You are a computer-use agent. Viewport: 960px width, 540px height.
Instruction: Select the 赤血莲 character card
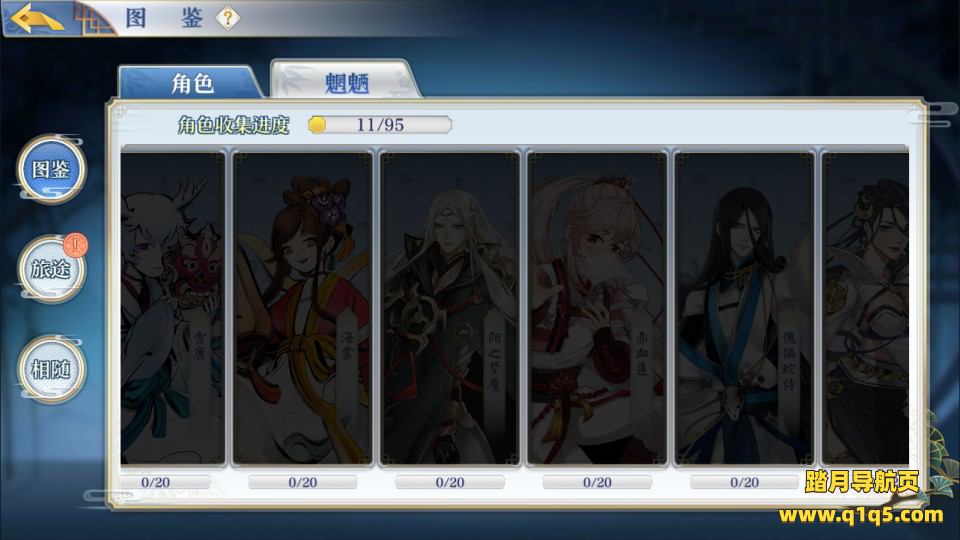[597, 309]
